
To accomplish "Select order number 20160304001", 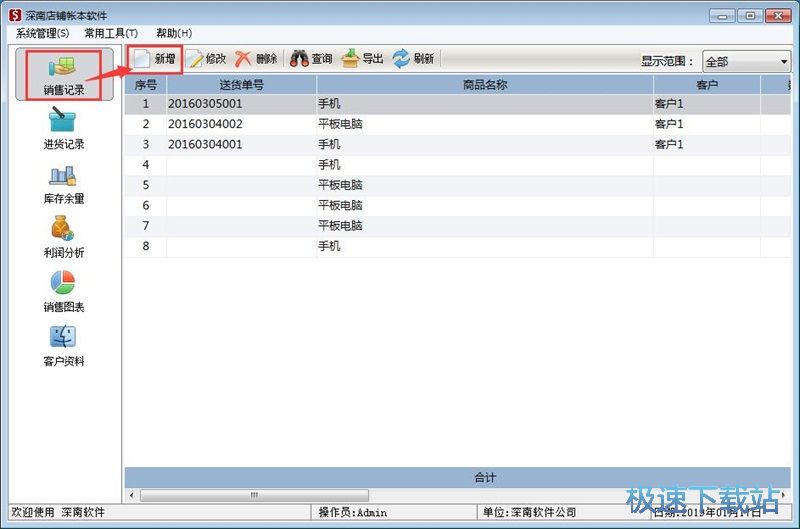I will (205, 144).
